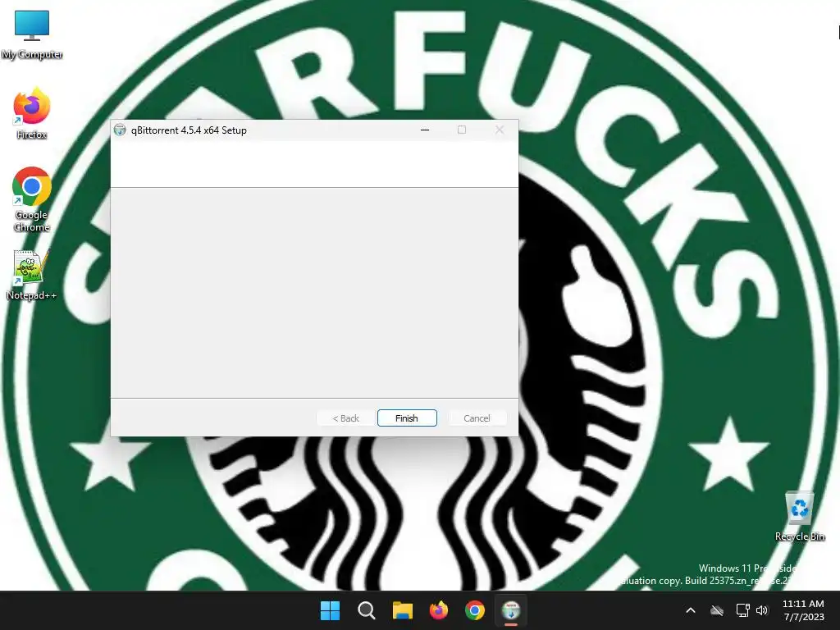Open the volume tray icon
This screenshot has width=840, height=630.
pyautogui.click(x=762, y=610)
